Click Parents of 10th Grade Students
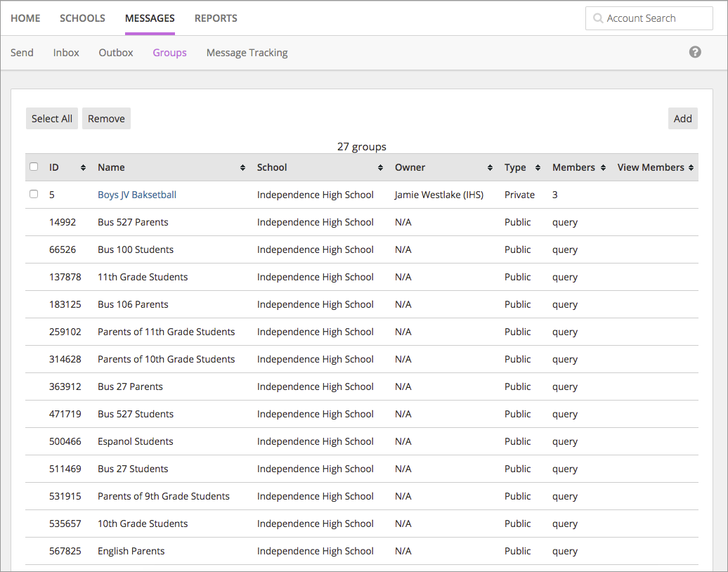 [167, 359]
